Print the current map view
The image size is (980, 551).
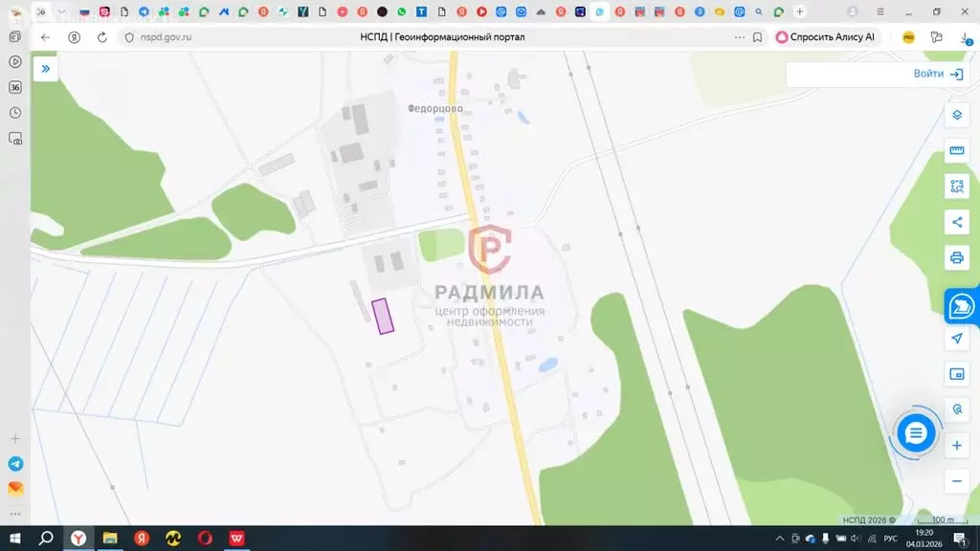(956, 257)
